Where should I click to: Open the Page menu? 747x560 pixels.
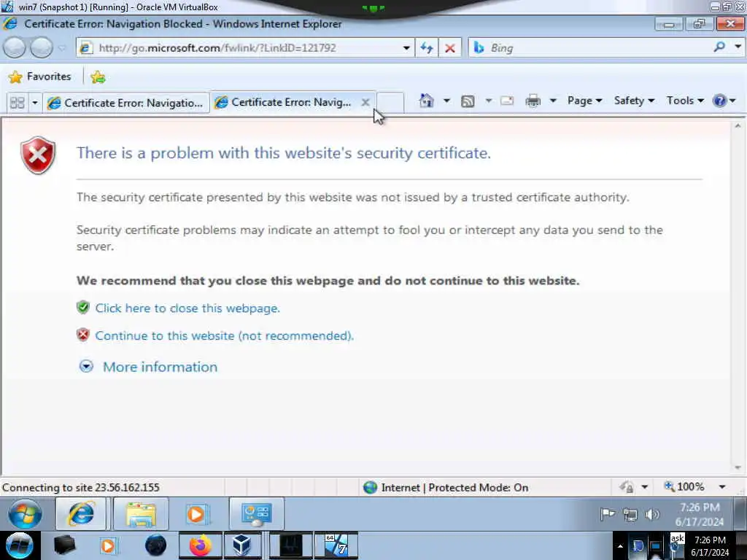[584, 101]
